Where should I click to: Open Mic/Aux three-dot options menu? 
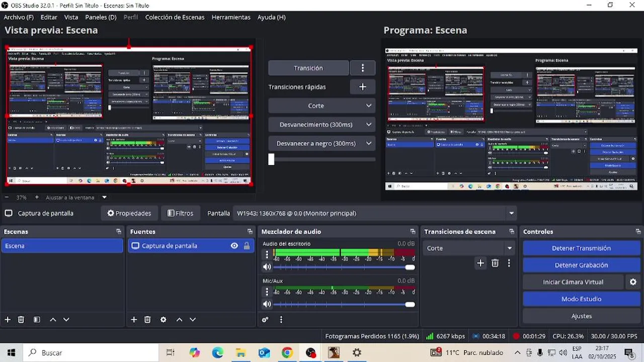coord(267,292)
